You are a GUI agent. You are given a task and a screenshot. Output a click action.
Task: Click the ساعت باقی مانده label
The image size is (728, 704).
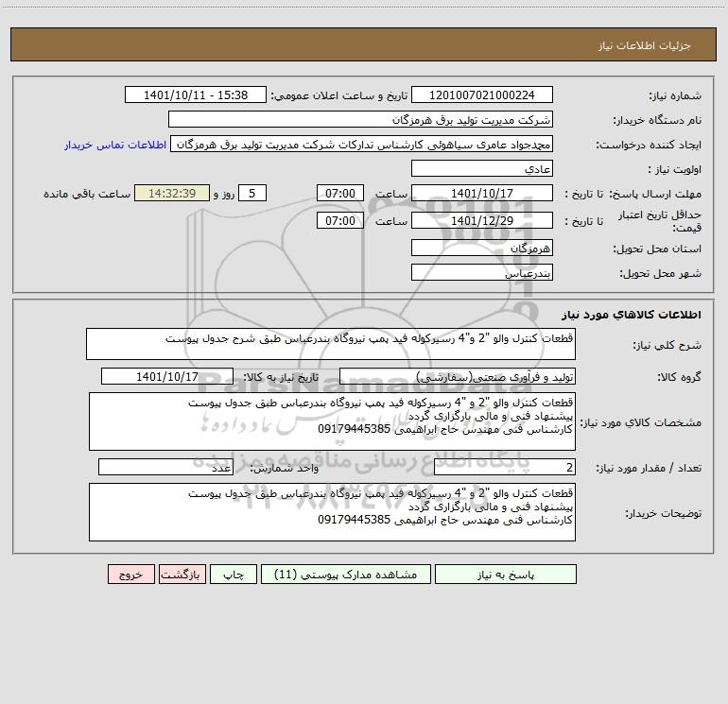[87, 194]
